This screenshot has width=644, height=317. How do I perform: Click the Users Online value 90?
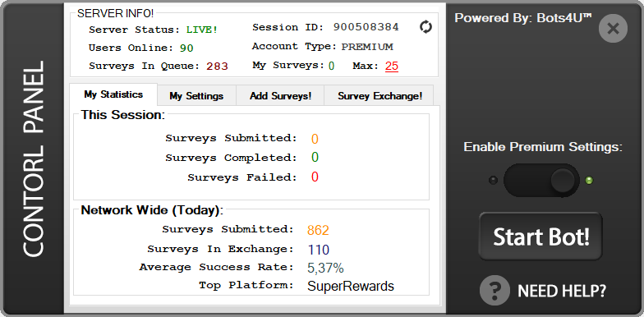click(x=186, y=48)
